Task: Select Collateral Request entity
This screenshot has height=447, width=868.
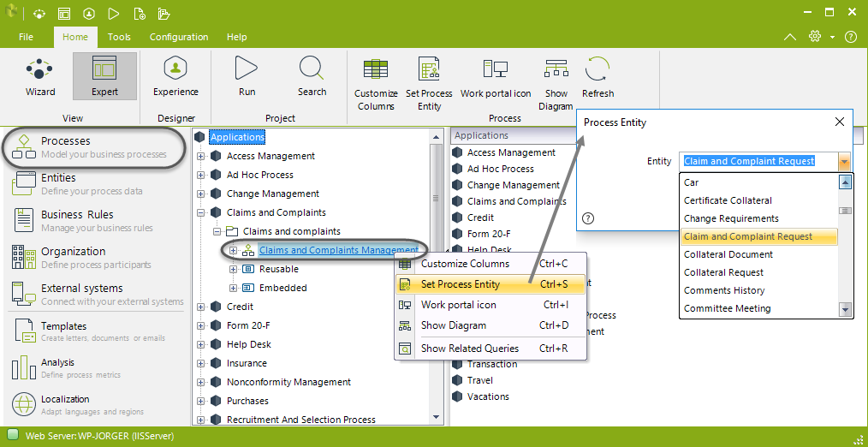Action: click(758, 272)
